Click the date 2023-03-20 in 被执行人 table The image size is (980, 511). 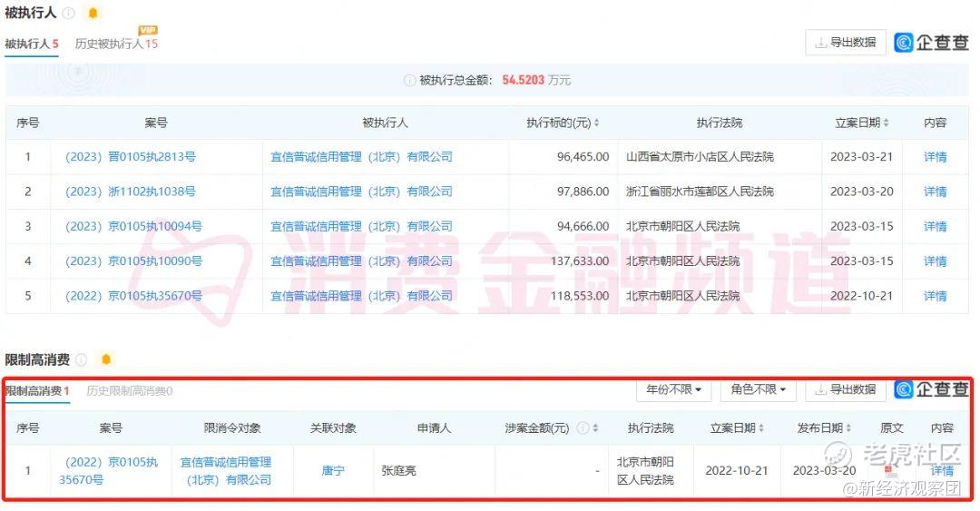[x=862, y=192]
